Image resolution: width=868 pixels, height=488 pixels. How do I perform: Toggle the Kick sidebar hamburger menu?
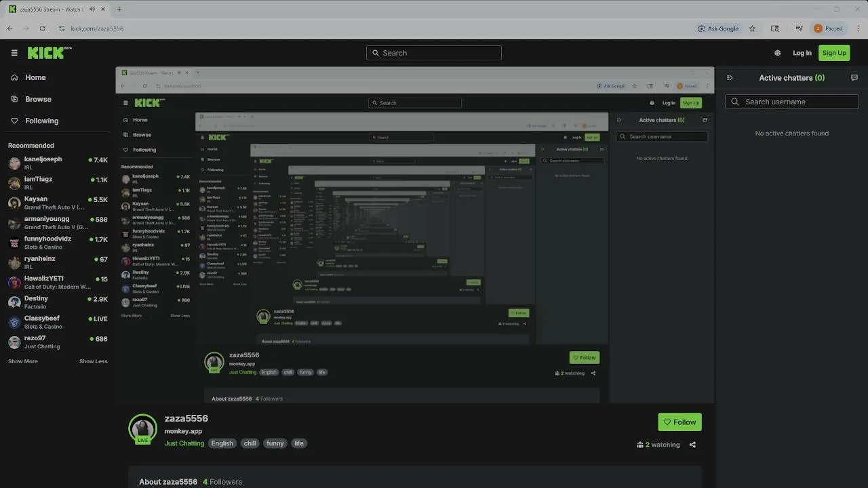(x=14, y=53)
